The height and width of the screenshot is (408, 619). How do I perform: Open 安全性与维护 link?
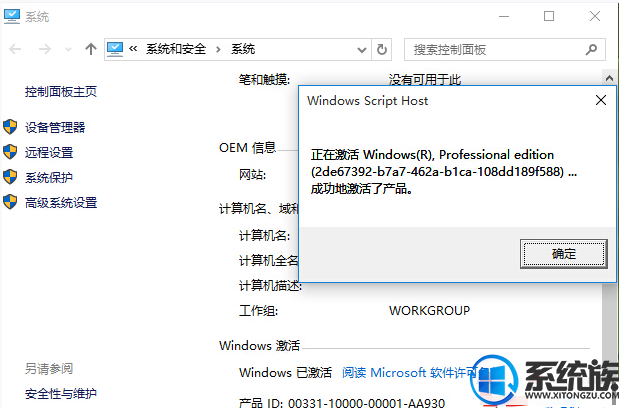tap(61, 393)
